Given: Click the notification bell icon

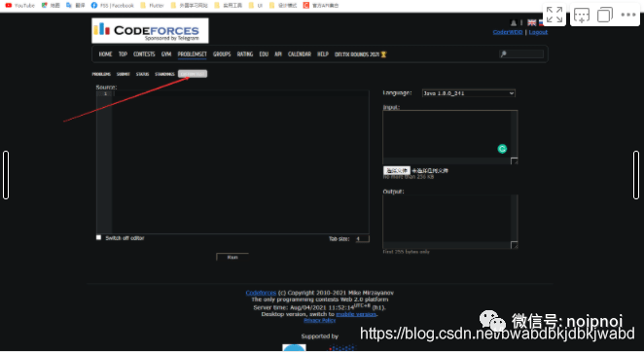Looking at the screenshot, I should 514,22.
